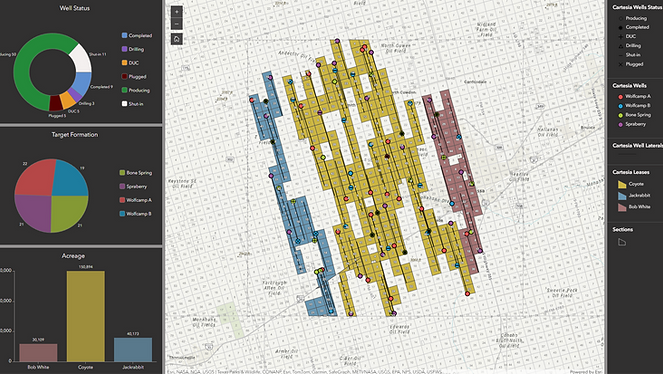This screenshot has height=374, width=663.
Task: Click the Wolfcamp B blue dot in legend
Action: [621, 106]
